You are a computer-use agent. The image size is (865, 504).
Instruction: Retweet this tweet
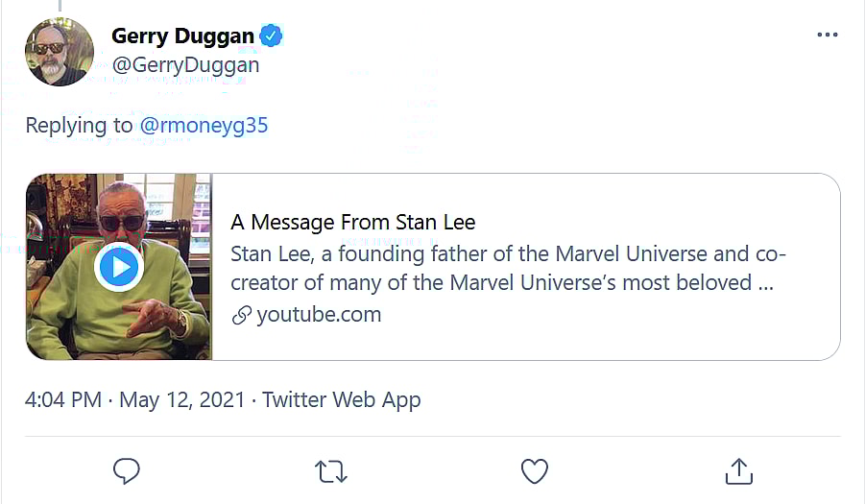tap(329, 470)
